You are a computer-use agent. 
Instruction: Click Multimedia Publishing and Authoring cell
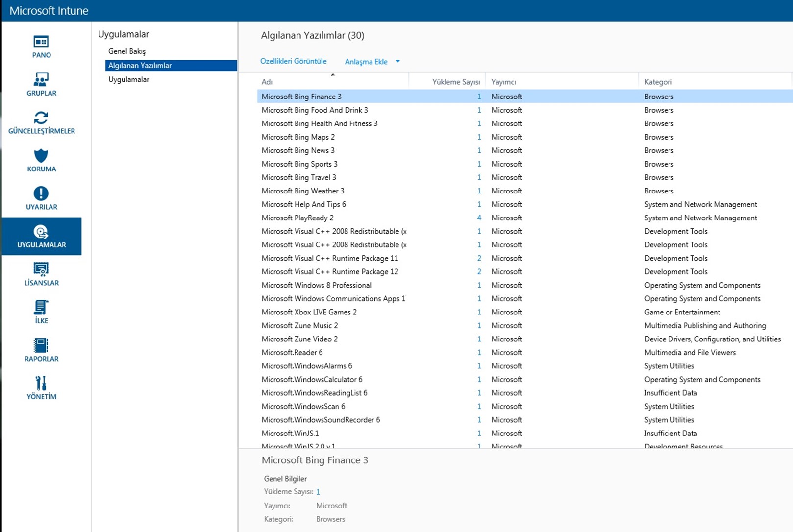click(x=705, y=326)
